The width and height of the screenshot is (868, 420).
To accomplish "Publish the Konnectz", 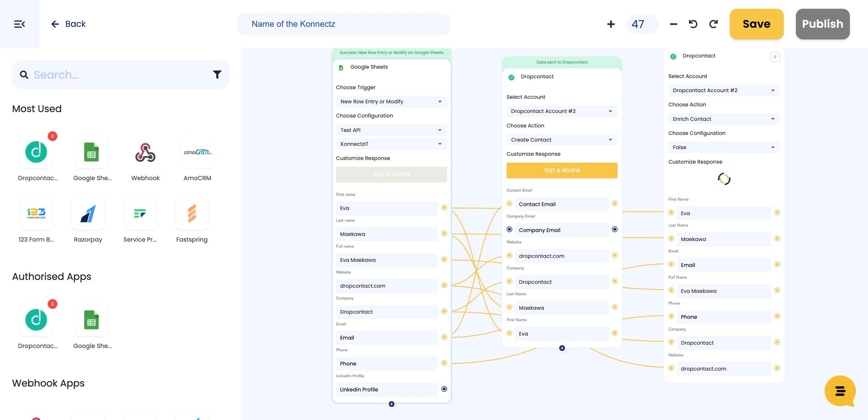I will click(822, 24).
